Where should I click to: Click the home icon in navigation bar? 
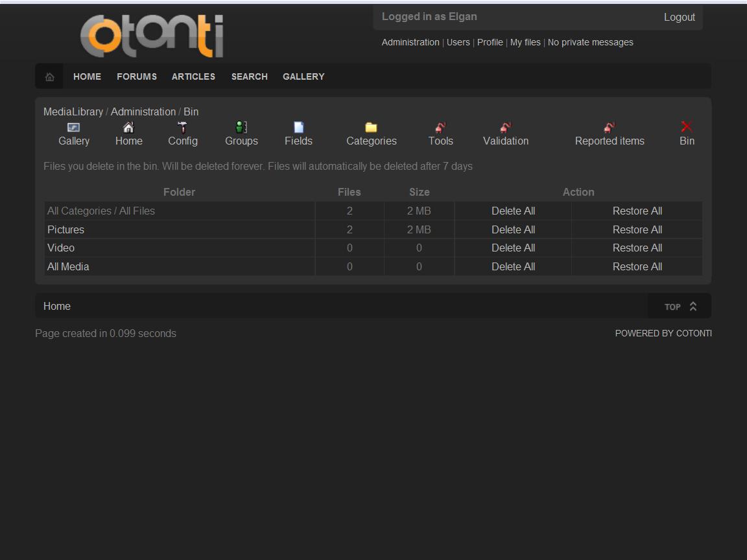click(x=49, y=76)
